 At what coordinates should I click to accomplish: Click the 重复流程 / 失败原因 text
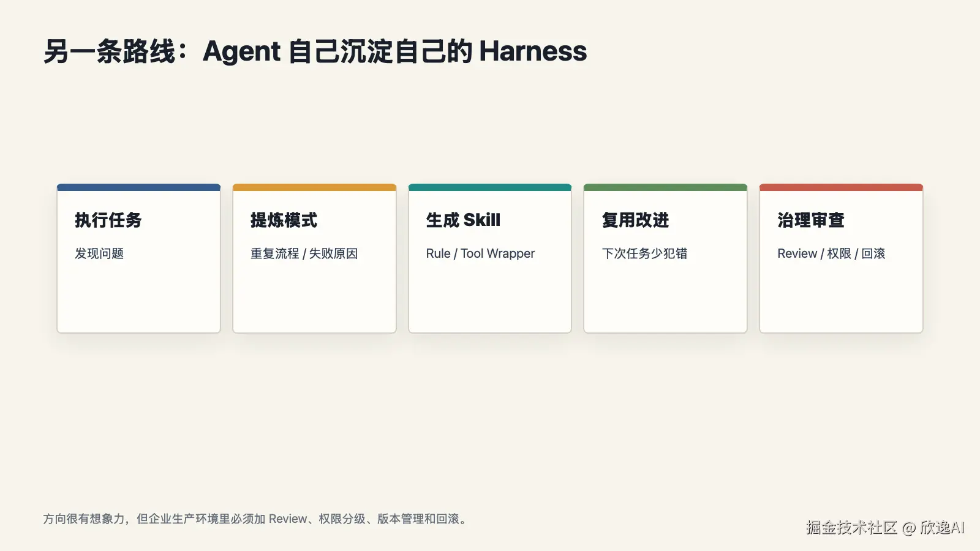[304, 253]
